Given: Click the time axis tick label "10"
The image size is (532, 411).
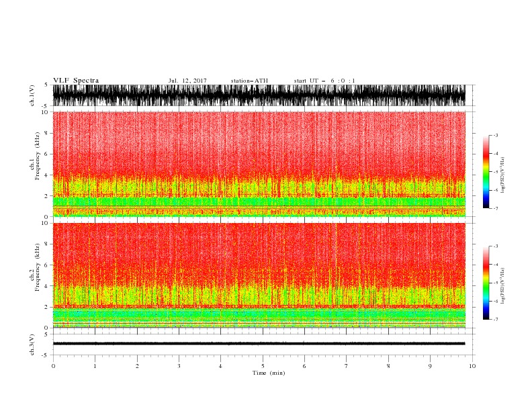Looking at the screenshot, I should [x=472, y=366].
